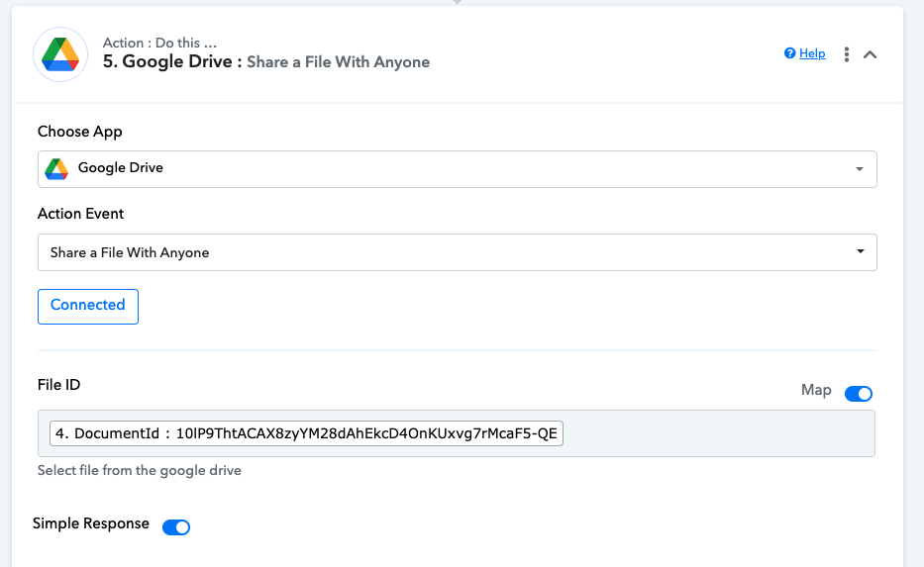Click the step title 'Share a File With Anyone'
924x567 pixels.
pyautogui.click(x=338, y=61)
